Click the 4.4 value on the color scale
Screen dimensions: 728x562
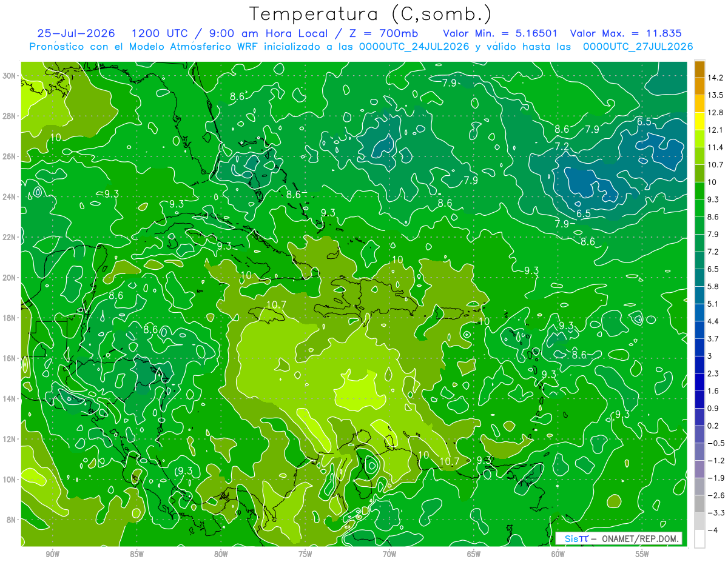pos(713,321)
